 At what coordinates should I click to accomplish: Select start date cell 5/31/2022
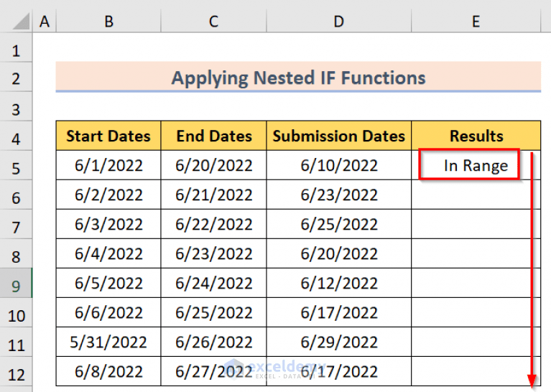(108, 342)
